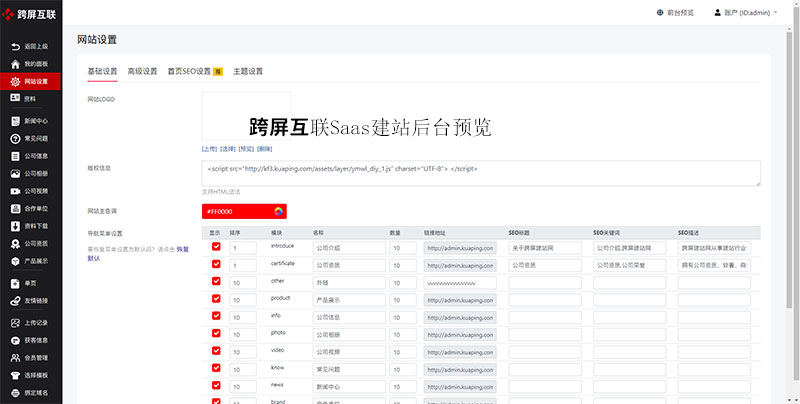800x404 pixels.
Task: Click link address field of other row
Action: pyautogui.click(x=460, y=283)
